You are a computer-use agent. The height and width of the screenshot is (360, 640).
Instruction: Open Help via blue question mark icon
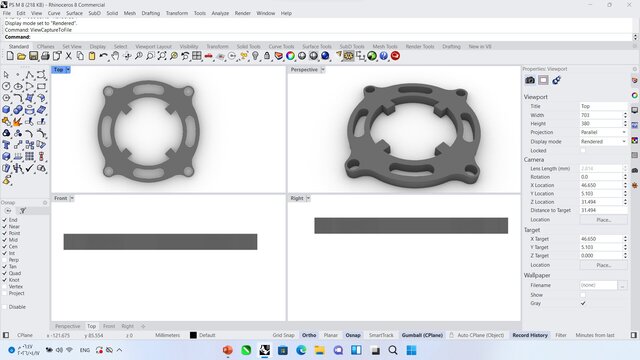pos(384,56)
